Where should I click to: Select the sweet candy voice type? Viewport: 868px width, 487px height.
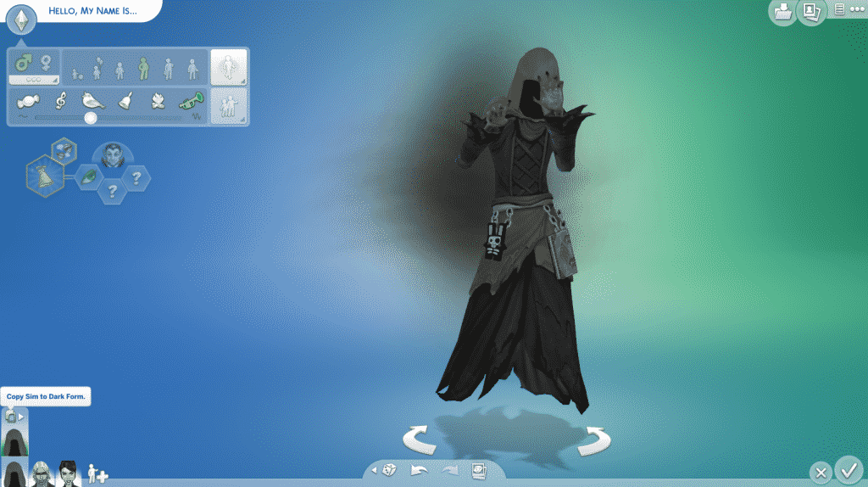click(28, 102)
